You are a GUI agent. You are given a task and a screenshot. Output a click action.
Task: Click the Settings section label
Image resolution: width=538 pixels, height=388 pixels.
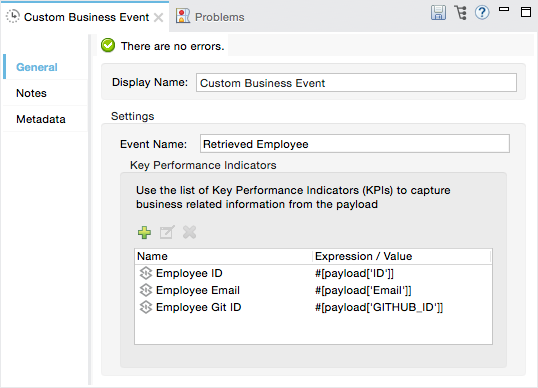pyautogui.click(x=132, y=116)
